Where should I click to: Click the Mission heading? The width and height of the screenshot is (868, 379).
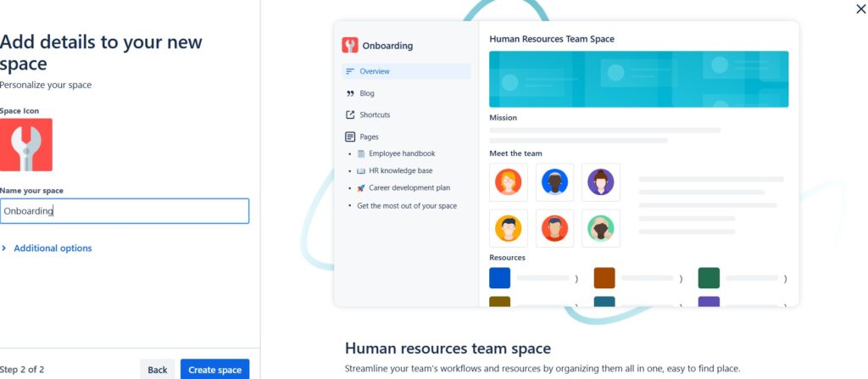coord(504,118)
